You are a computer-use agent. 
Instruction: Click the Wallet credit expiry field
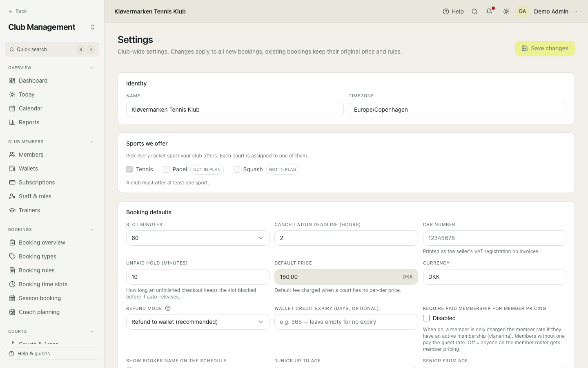pyautogui.click(x=346, y=322)
